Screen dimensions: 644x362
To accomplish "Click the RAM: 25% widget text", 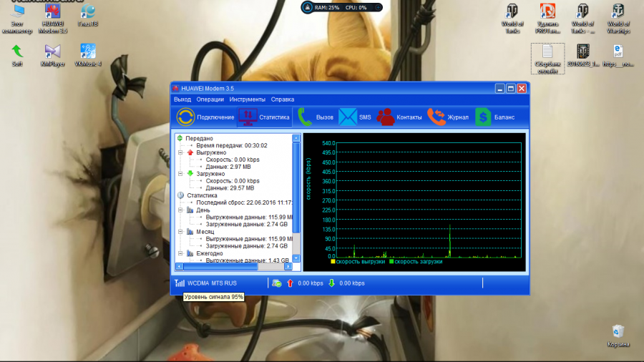I will 327,7.
